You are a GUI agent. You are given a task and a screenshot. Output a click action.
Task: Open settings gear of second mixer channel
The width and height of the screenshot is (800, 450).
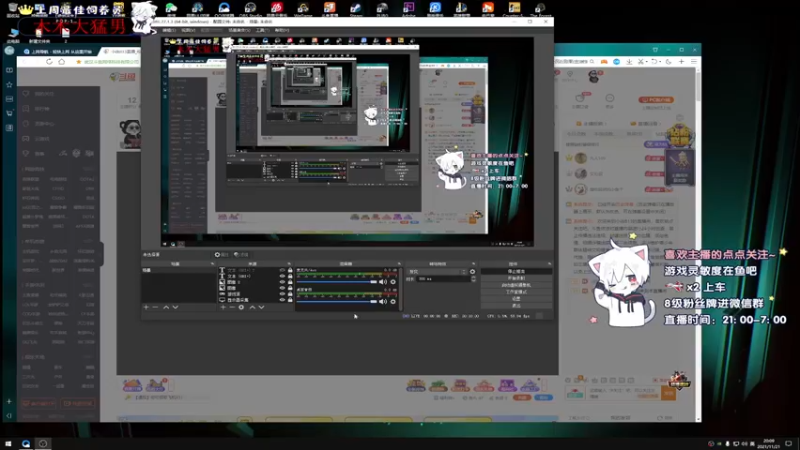(x=393, y=302)
